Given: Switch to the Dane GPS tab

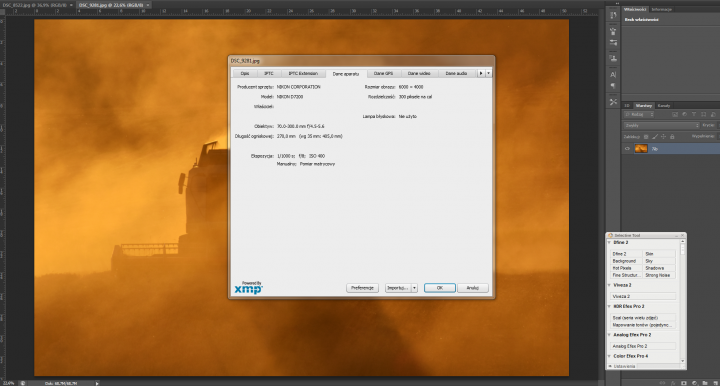Looking at the screenshot, I should (383, 73).
